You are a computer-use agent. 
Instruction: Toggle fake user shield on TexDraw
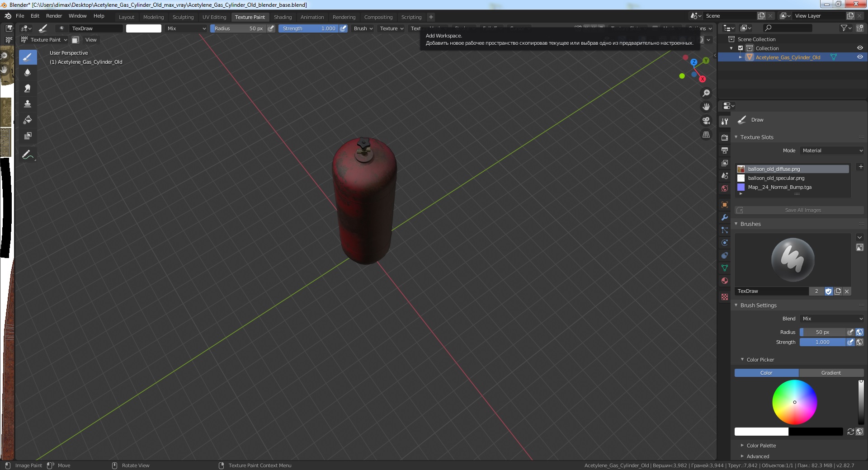(x=828, y=291)
